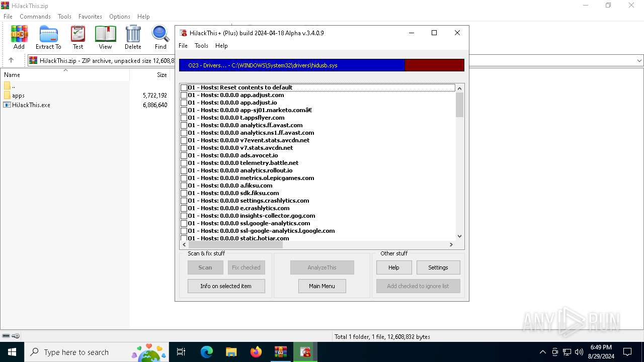Go up one folder level in WinRAR
The image size is (644, 362).
(x=11, y=60)
